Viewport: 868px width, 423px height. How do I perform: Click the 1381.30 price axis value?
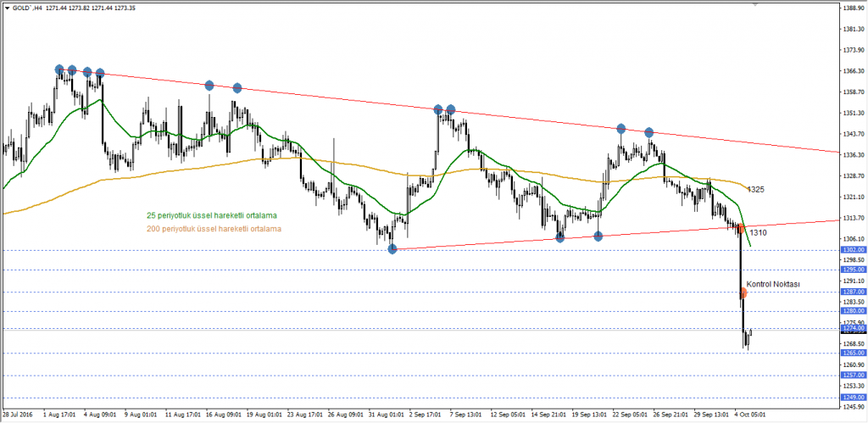854,29
